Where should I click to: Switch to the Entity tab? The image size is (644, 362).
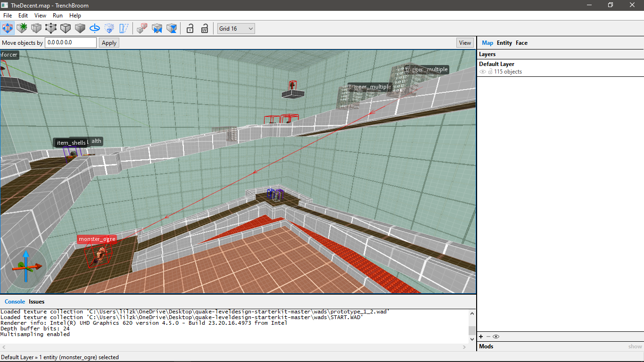pos(504,43)
